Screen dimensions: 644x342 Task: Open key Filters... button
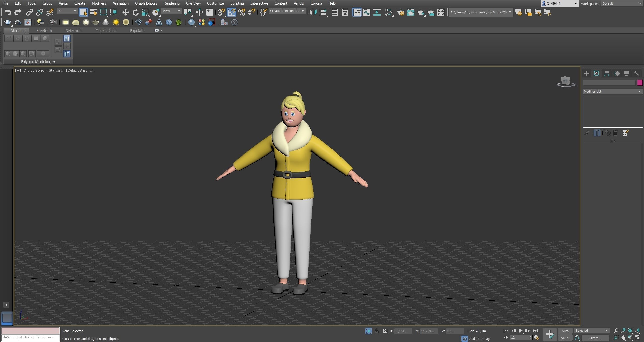pos(595,338)
